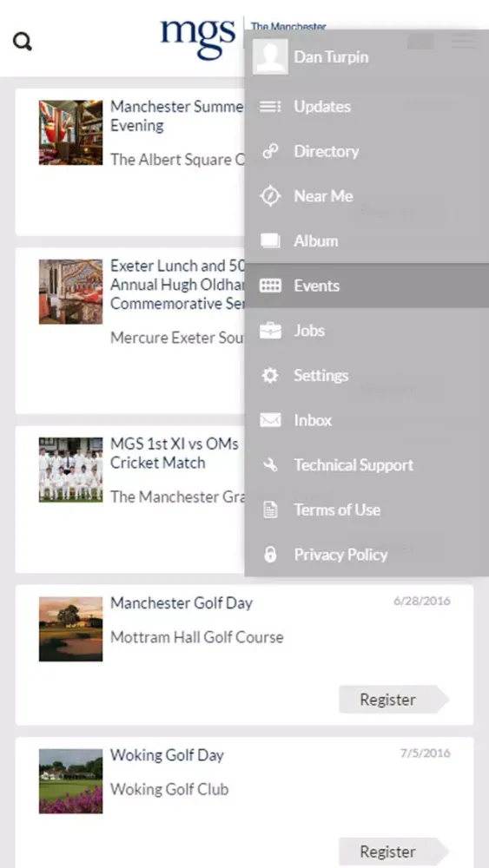This screenshot has height=868, width=489.
Task: Open Jobs menu entry
Action: [x=367, y=331]
